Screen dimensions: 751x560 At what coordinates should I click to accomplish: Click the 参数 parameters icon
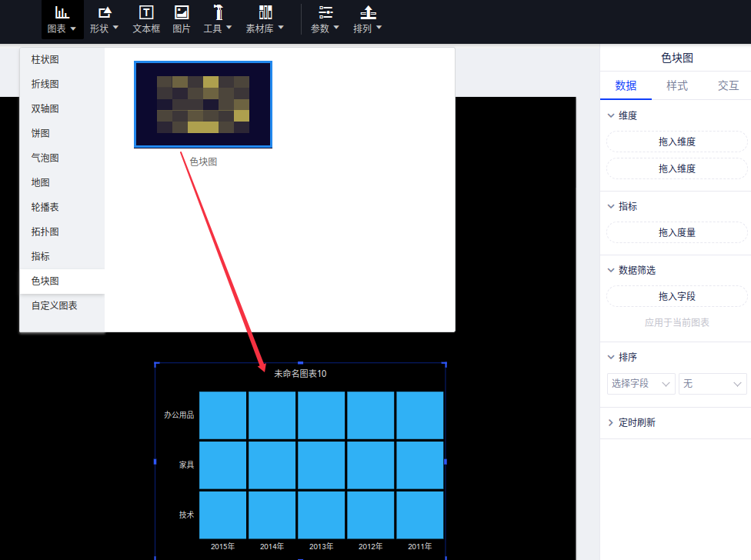tap(325, 13)
